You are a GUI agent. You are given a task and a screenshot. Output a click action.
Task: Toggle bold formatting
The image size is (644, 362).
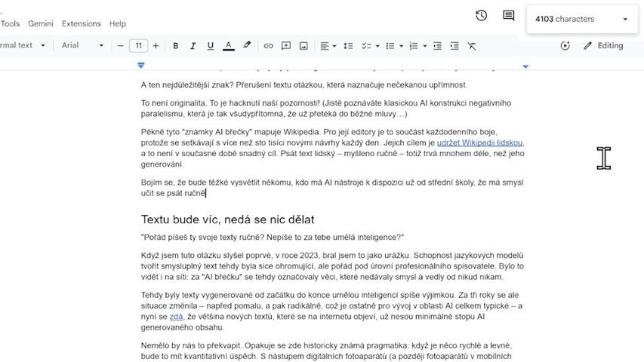point(176,46)
